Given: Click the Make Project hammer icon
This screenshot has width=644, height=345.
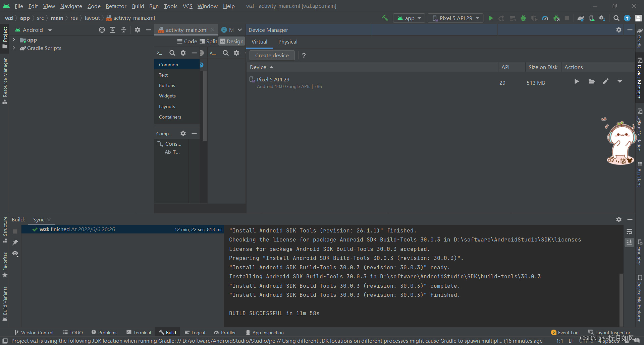Looking at the screenshot, I should click(x=385, y=18).
